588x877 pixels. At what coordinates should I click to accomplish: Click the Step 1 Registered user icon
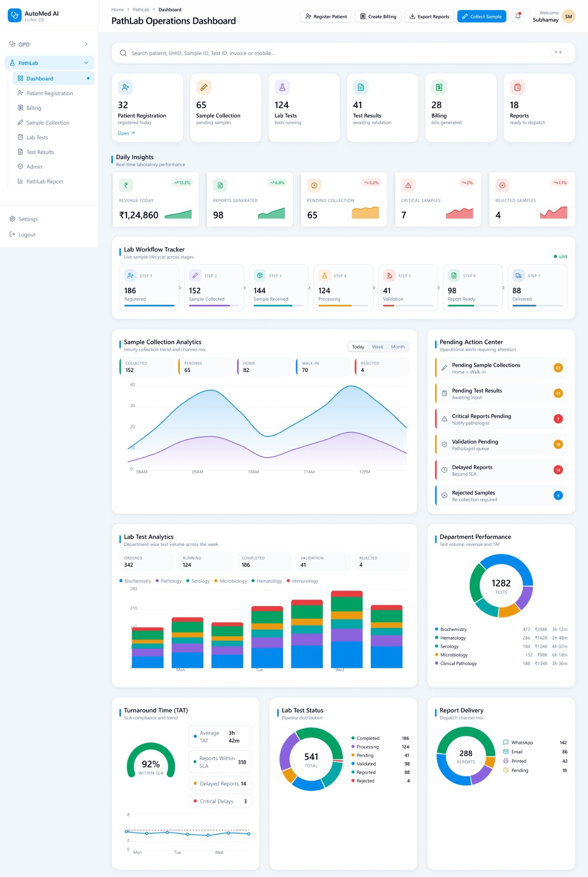pyautogui.click(x=131, y=275)
